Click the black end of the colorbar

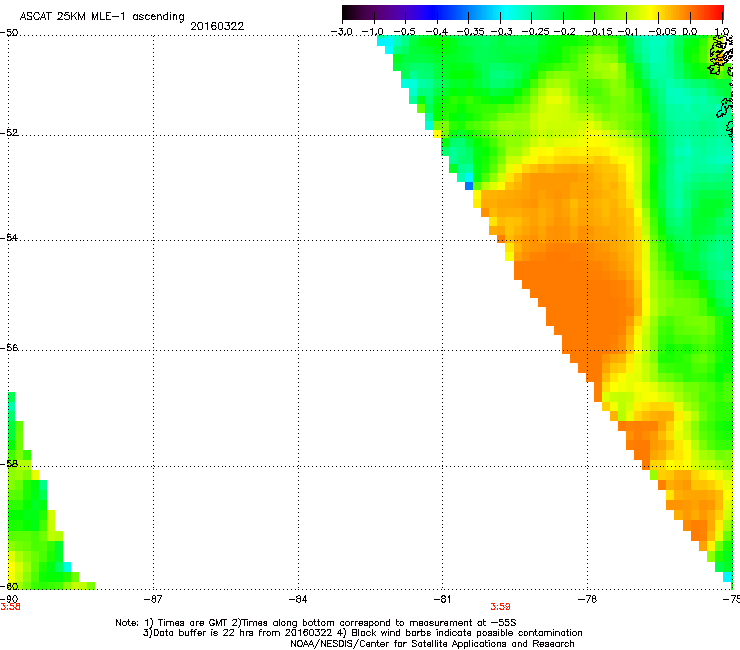[x=349, y=12]
